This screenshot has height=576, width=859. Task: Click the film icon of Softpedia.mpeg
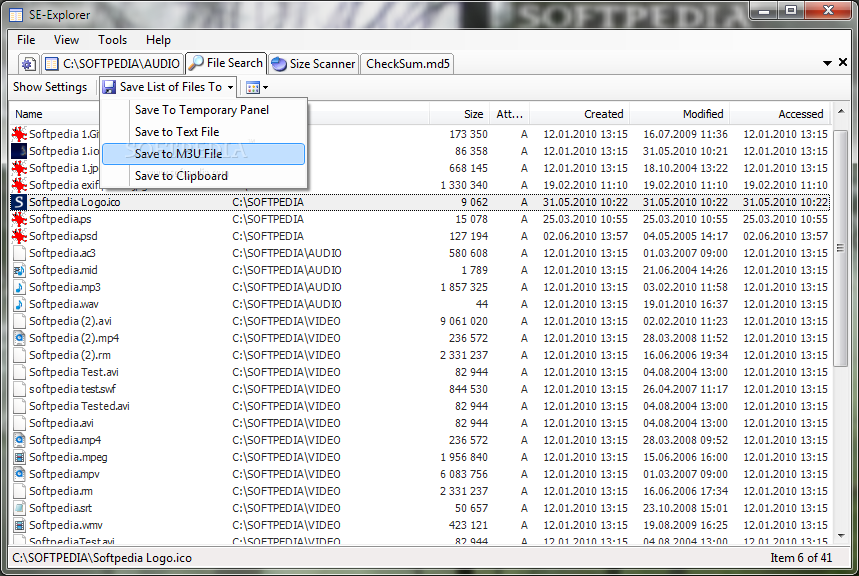click(19, 457)
